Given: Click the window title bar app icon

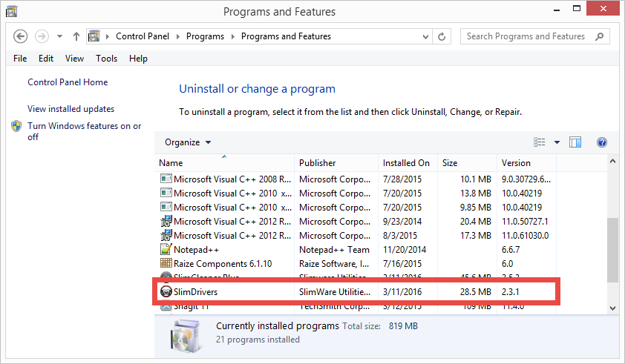Looking at the screenshot, I should click(12, 11).
